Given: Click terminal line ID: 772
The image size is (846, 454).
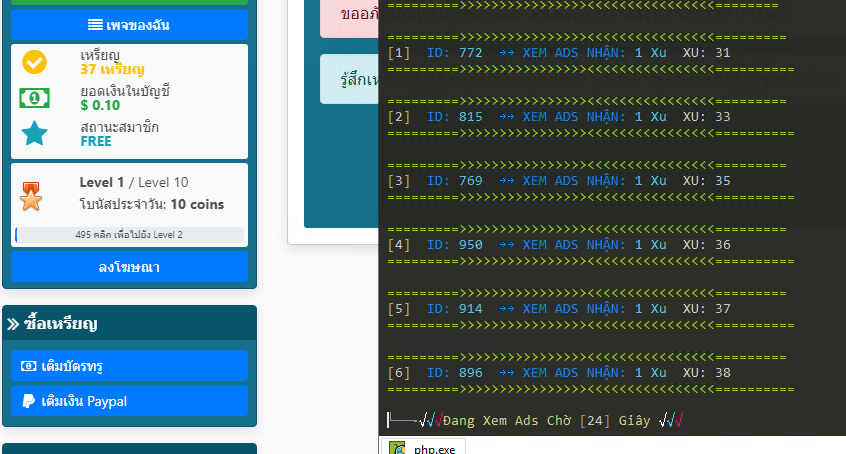Looking at the screenshot, I should [559, 53].
